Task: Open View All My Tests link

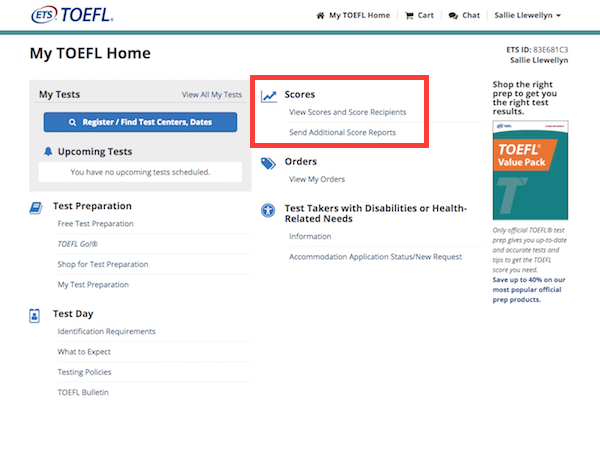Action: pyautogui.click(x=211, y=95)
